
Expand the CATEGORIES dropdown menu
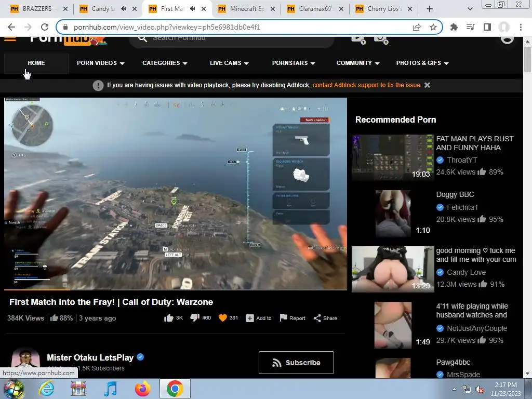click(x=165, y=63)
